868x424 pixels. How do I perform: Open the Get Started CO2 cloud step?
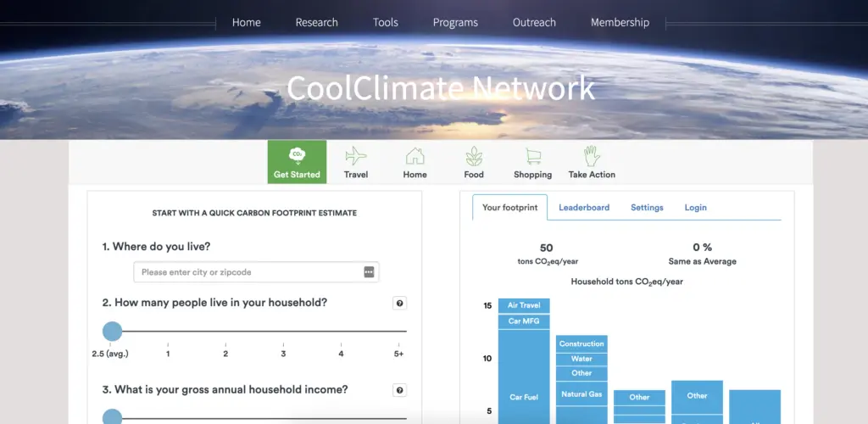(x=297, y=162)
